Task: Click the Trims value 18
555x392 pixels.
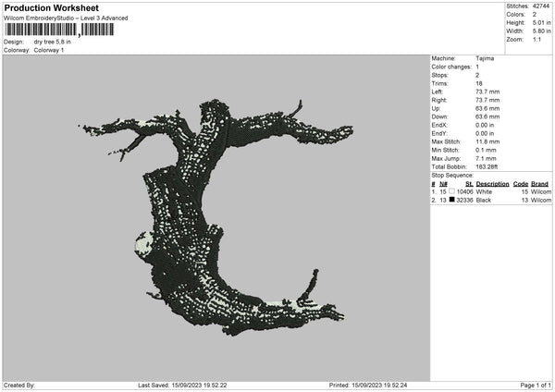Action: pyautogui.click(x=479, y=83)
